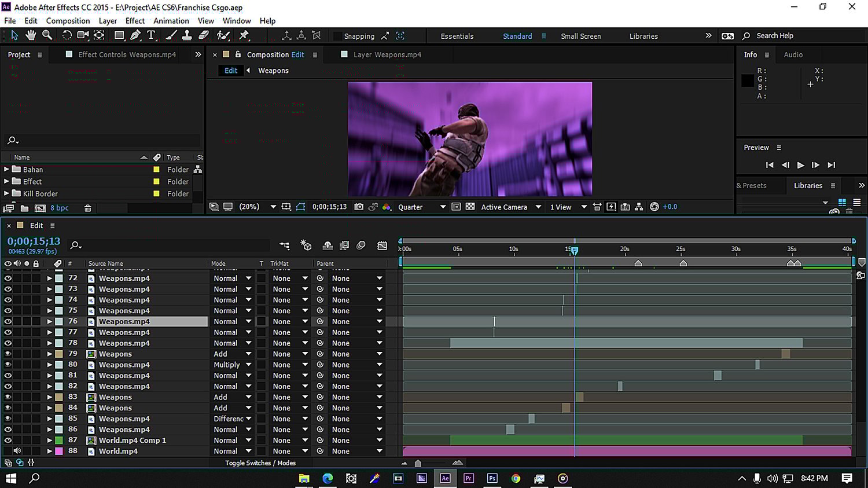Expand the Bahan folder

[7, 170]
